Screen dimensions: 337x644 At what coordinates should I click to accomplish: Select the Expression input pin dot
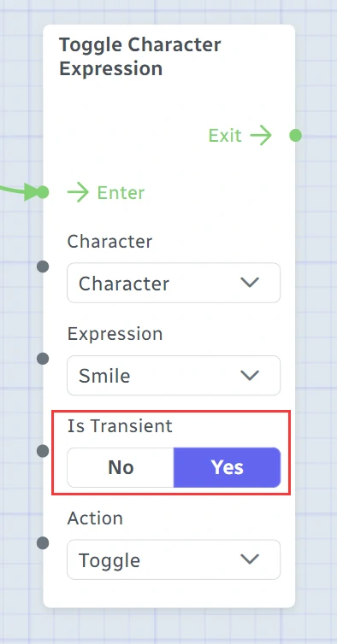point(43,359)
